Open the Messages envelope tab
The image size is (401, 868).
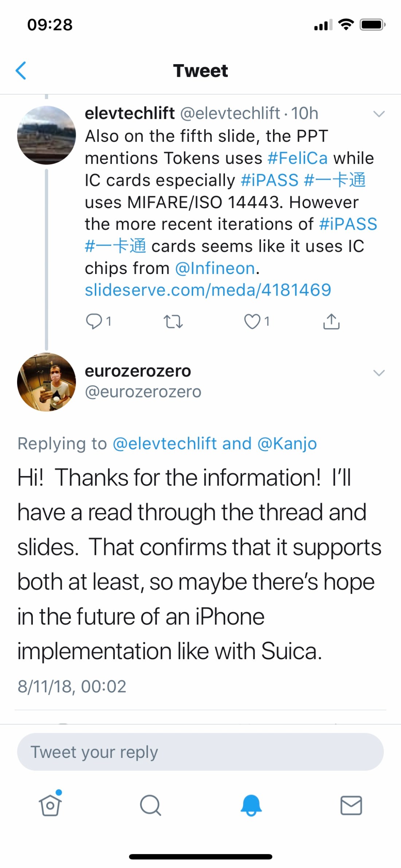click(x=351, y=805)
